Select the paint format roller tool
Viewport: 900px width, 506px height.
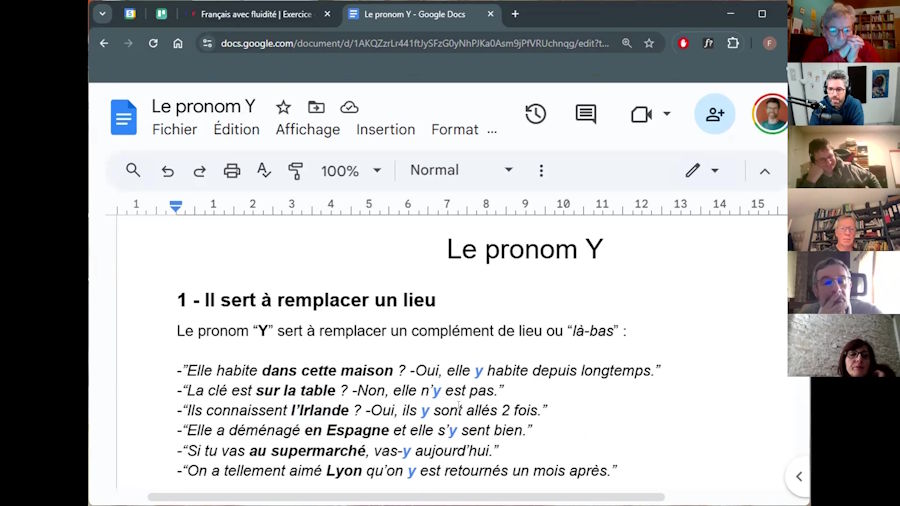coord(296,171)
